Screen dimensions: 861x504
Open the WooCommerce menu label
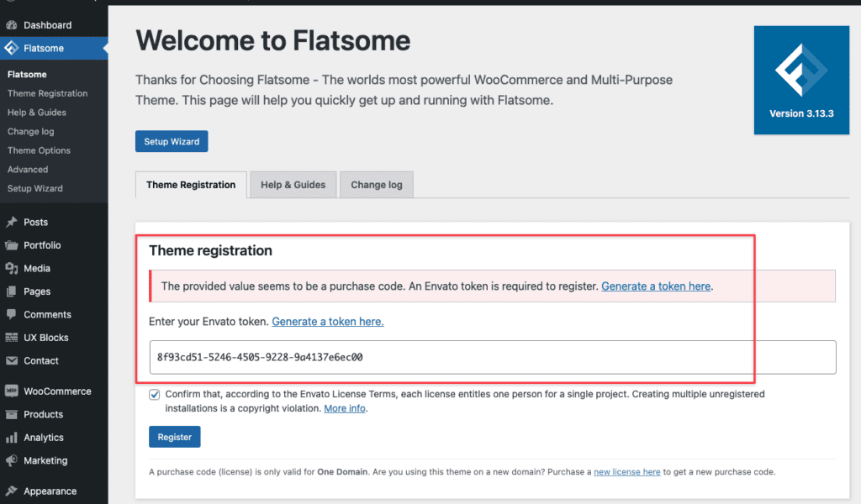58,391
